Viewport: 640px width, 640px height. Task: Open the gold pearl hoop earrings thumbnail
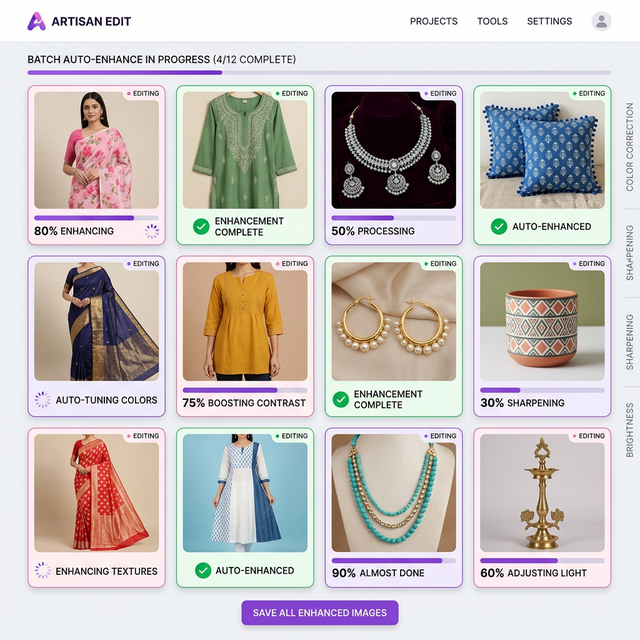tap(393, 322)
